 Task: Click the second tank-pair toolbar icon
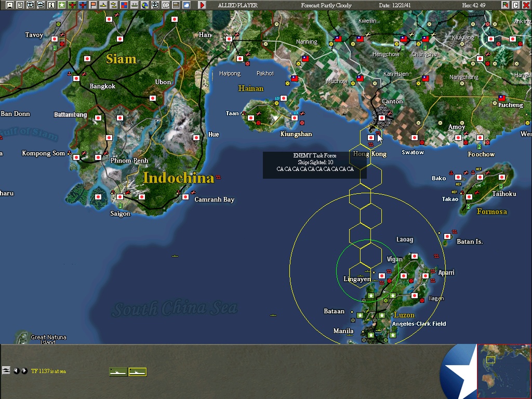[x=41, y=5]
